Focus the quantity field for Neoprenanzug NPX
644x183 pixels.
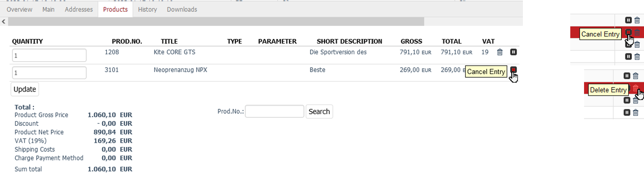(49, 73)
